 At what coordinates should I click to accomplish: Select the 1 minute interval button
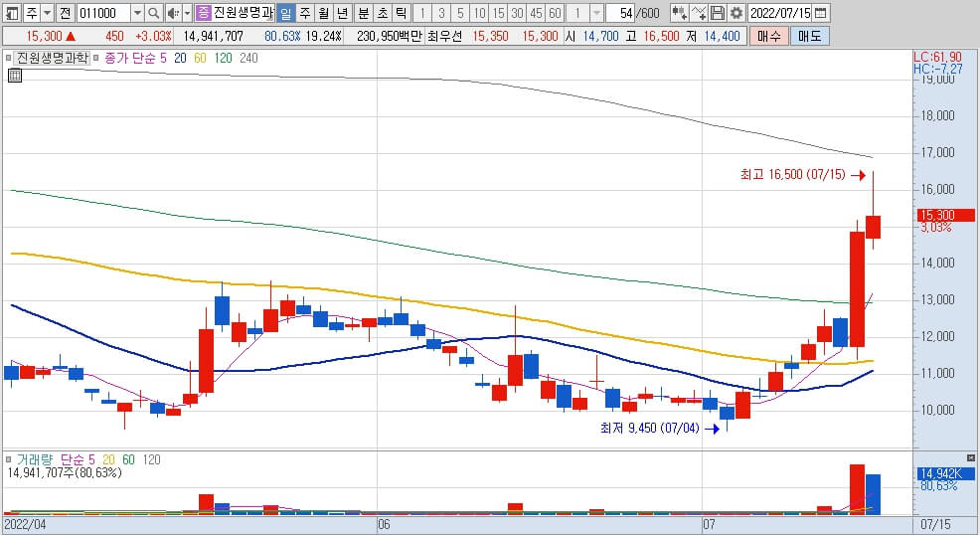coord(422,13)
